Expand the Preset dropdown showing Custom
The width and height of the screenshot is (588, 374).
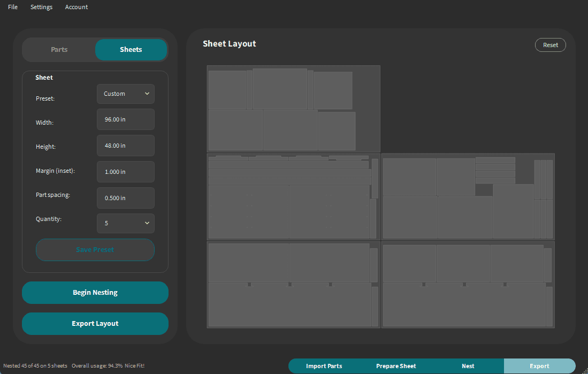pyautogui.click(x=126, y=94)
